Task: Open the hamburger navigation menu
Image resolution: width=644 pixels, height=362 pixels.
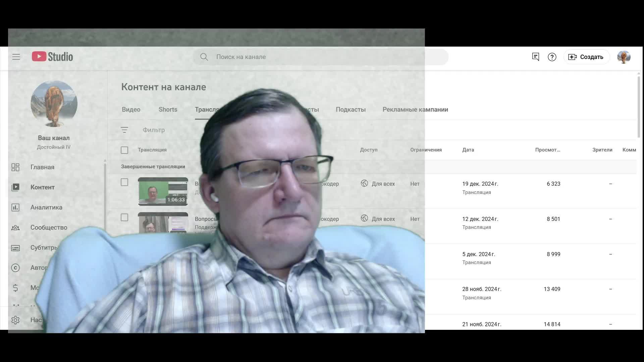Action: tap(16, 57)
